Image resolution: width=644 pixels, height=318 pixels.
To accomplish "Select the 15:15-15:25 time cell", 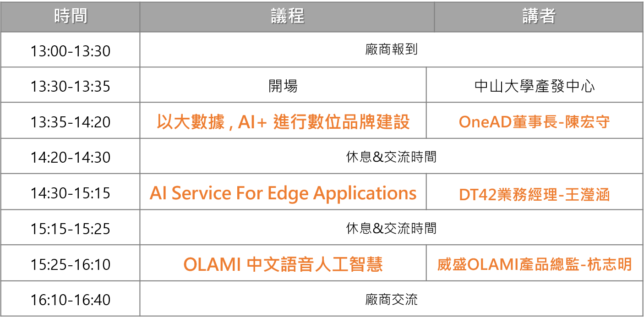I will [x=71, y=228].
